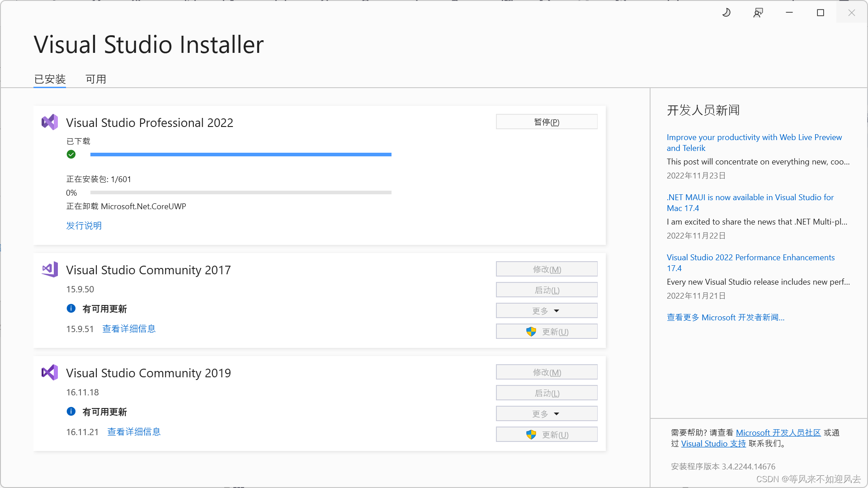Image resolution: width=868 pixels, height=488 pixels.
Task: Open 查看更多 Microsoft 开发者新闻 link
Action: coord(726,317)
